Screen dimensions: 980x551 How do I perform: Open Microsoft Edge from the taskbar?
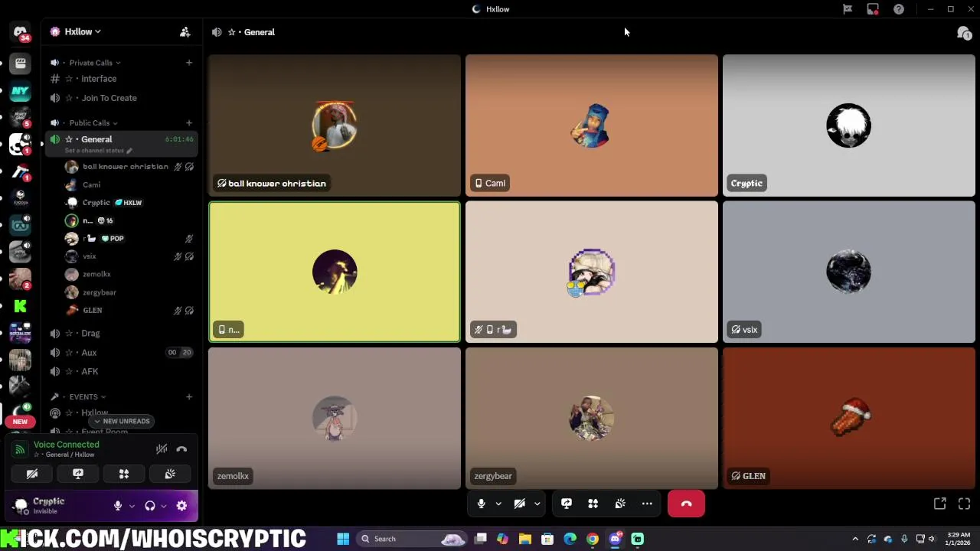pyautogui.click(x=570, y=539)
